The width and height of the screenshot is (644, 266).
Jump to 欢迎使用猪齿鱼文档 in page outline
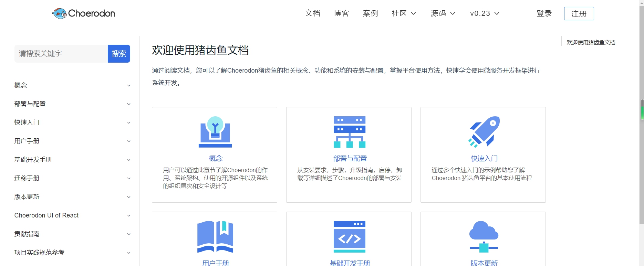(591, 42)
